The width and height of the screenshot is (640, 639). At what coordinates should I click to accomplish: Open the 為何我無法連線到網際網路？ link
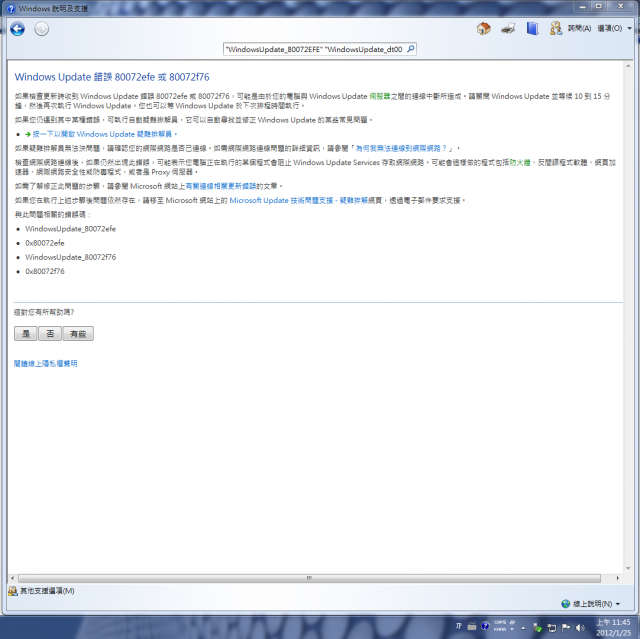(401, 149)
